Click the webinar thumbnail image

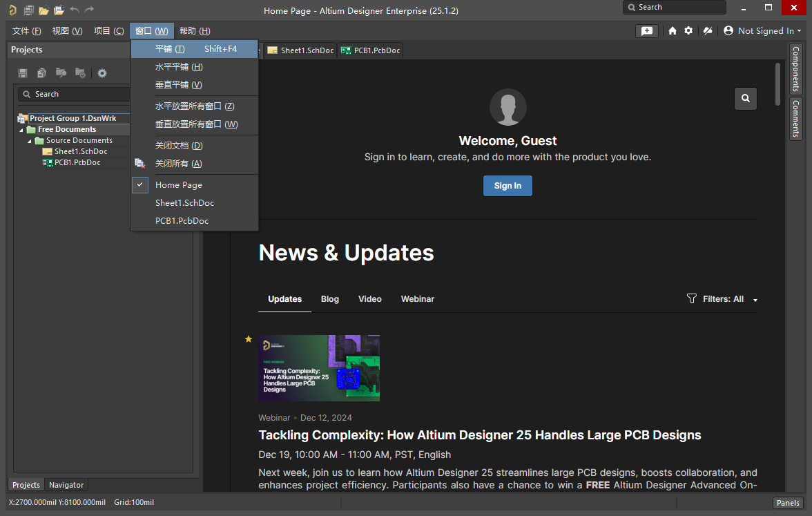click(319, 367)
